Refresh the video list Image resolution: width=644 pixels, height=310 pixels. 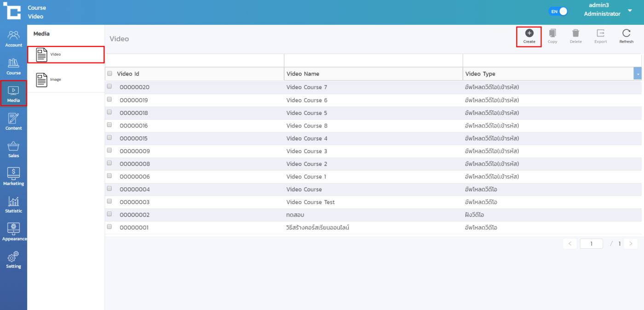626,36
